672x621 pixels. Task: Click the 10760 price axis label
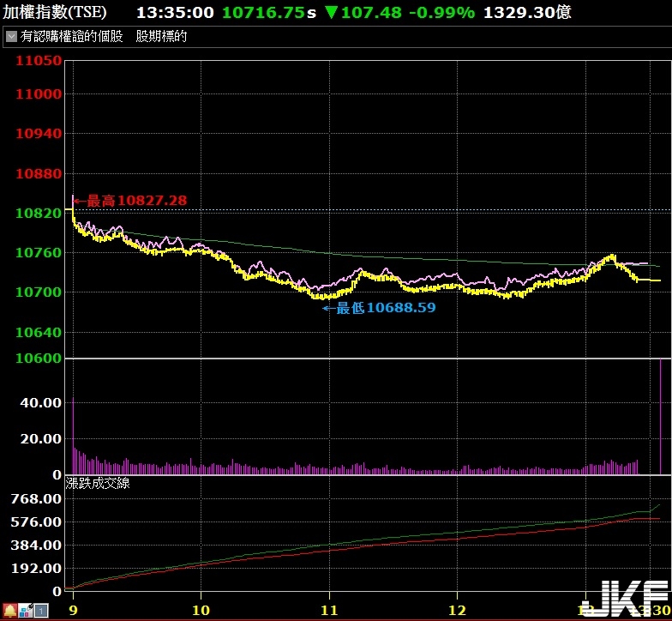[39, 252]
